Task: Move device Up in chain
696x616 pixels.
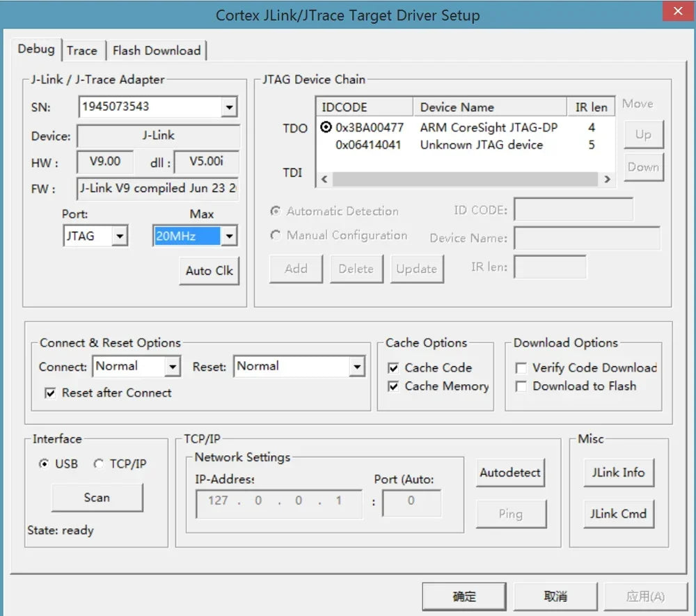Action: tap(643, 134)
